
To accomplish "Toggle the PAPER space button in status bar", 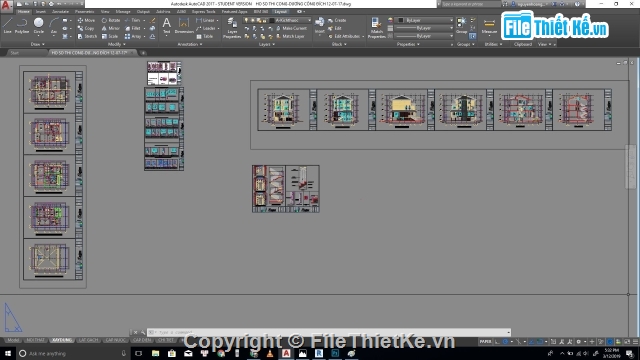I will 485,342.
